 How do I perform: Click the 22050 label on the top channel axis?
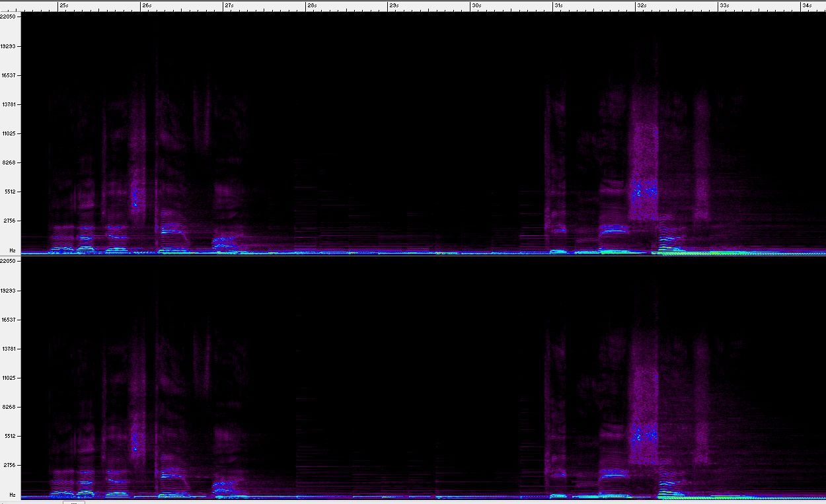point(9,17)
